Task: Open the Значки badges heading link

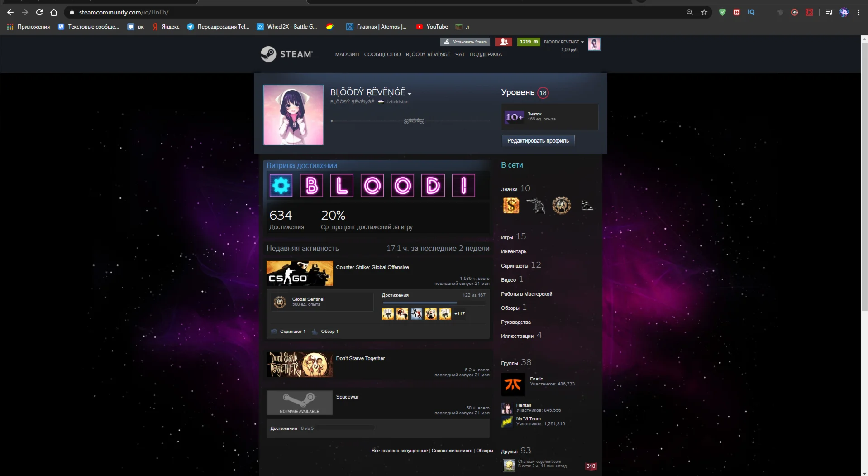Action: click(509, 189)
